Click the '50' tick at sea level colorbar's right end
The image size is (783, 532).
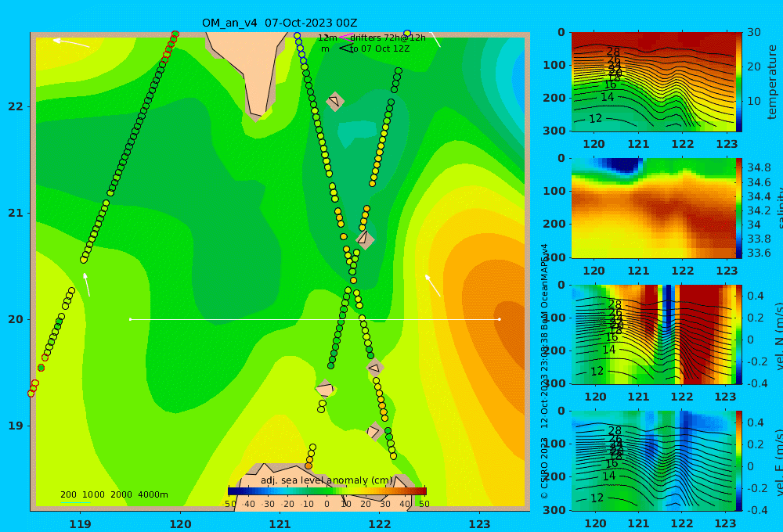point(424,504)
